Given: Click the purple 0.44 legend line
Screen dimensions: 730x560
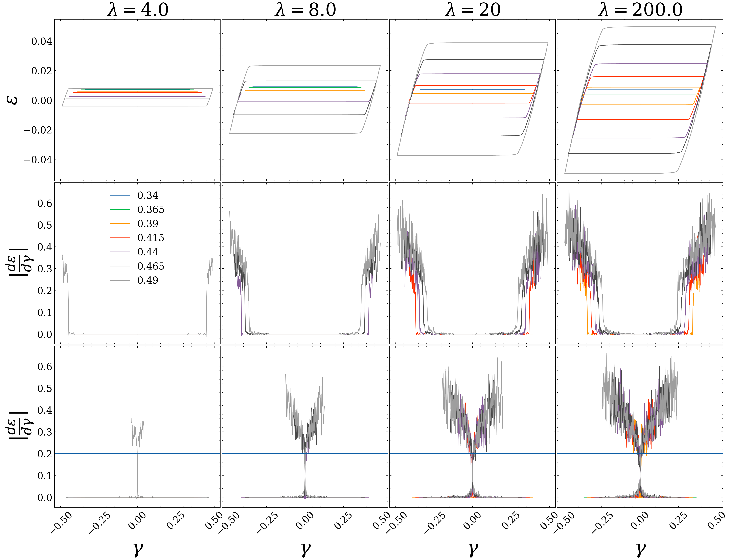Looking at the screenshot, I should [120, 252].
